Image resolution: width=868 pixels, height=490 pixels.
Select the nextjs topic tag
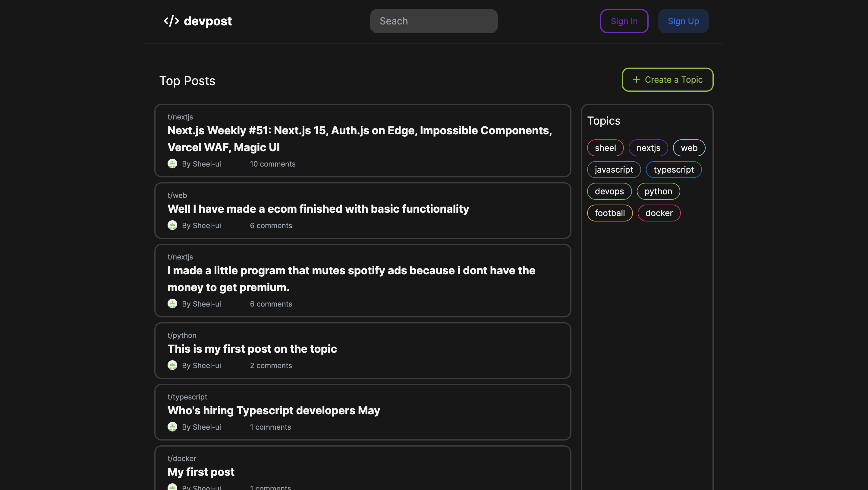pyautogui.click(x=648, y=148)
